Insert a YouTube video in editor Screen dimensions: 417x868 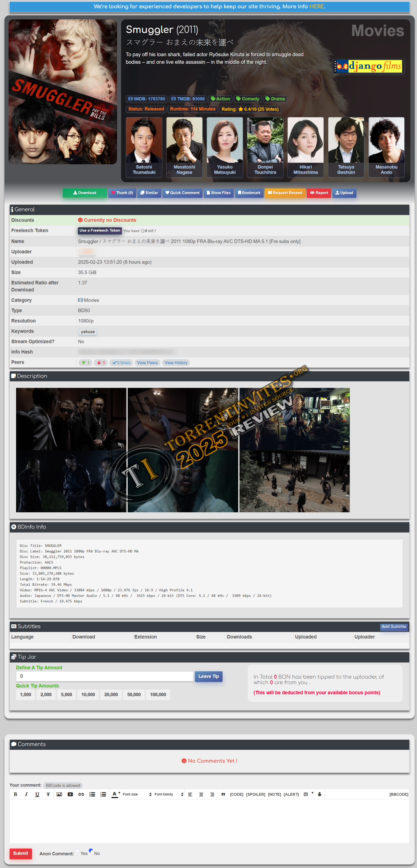(x=70, y=794)
